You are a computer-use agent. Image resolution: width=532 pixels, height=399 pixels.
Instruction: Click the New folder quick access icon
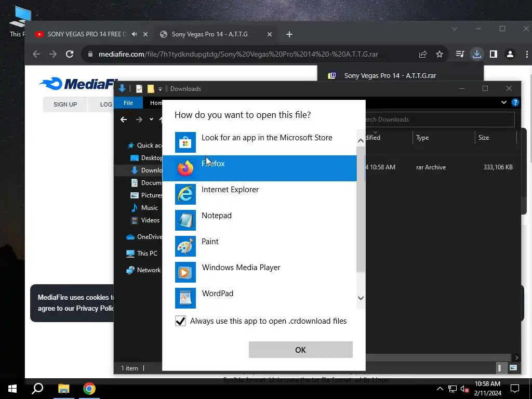151,89
